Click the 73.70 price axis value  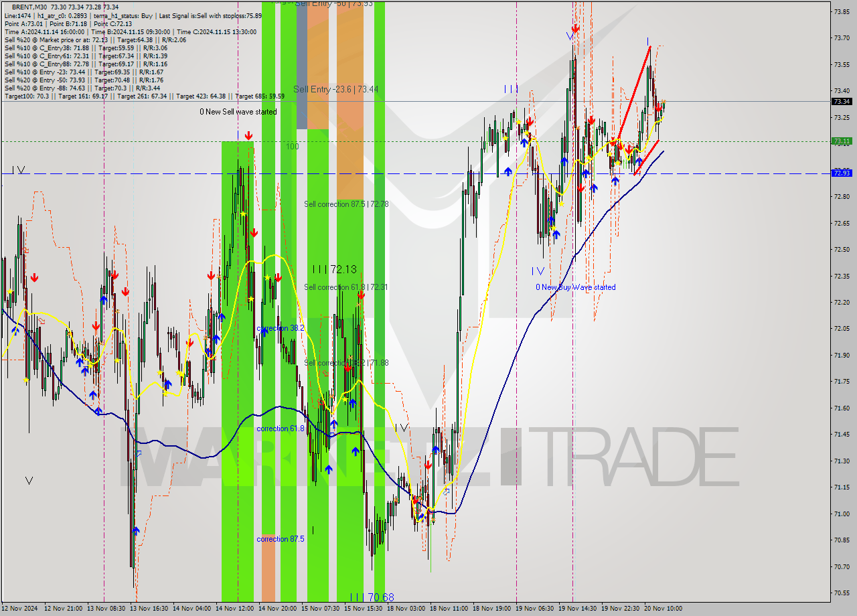pos(842,38)
